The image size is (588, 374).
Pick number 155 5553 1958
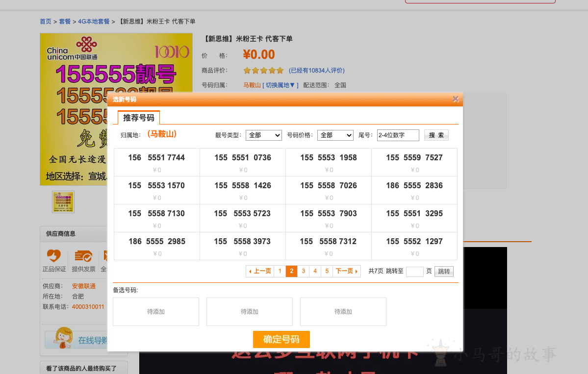329,162
